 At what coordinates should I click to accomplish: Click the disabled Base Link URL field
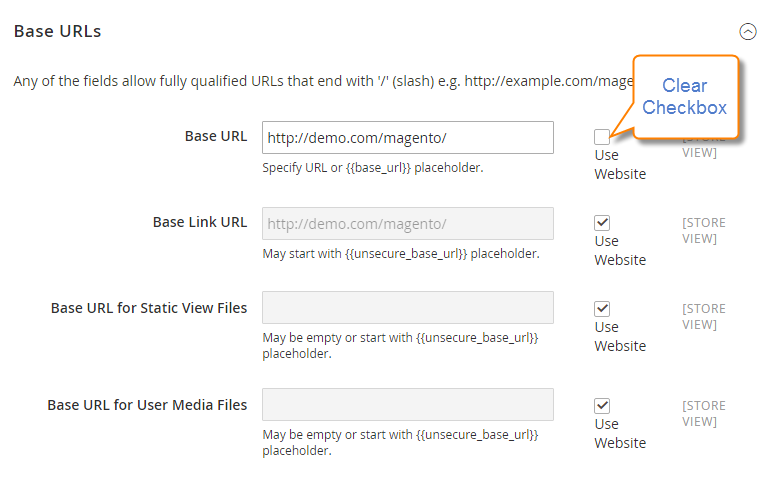[407, 223]
